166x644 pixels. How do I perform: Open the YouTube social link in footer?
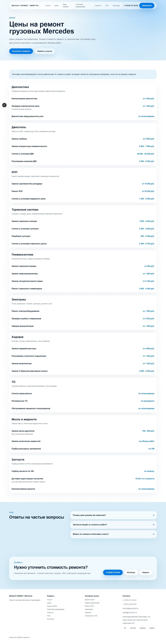pyautogui.click(x=133, y=628)
